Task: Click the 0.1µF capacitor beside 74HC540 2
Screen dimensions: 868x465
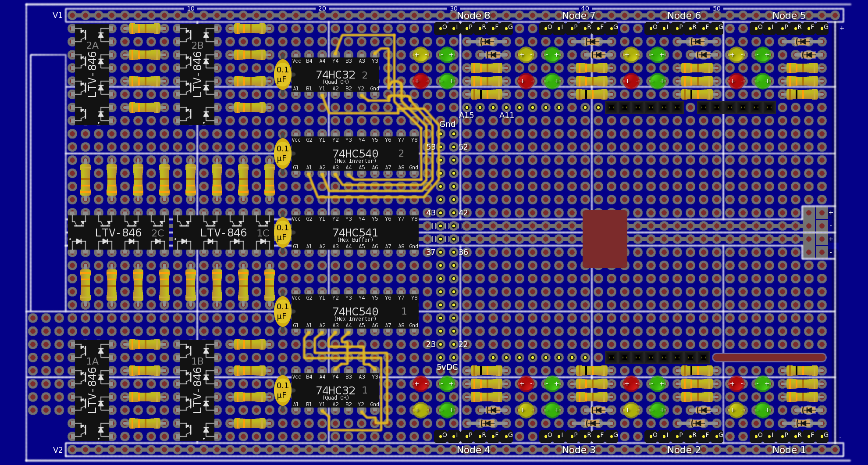Action: coord(282,154)
